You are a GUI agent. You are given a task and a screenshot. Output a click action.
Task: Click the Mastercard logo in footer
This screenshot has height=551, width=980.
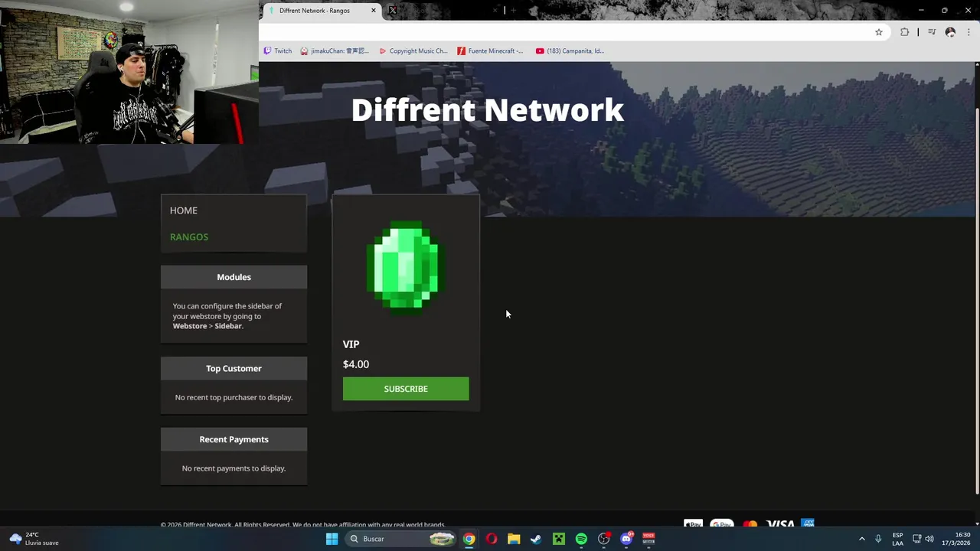click(x=750, y=524)
